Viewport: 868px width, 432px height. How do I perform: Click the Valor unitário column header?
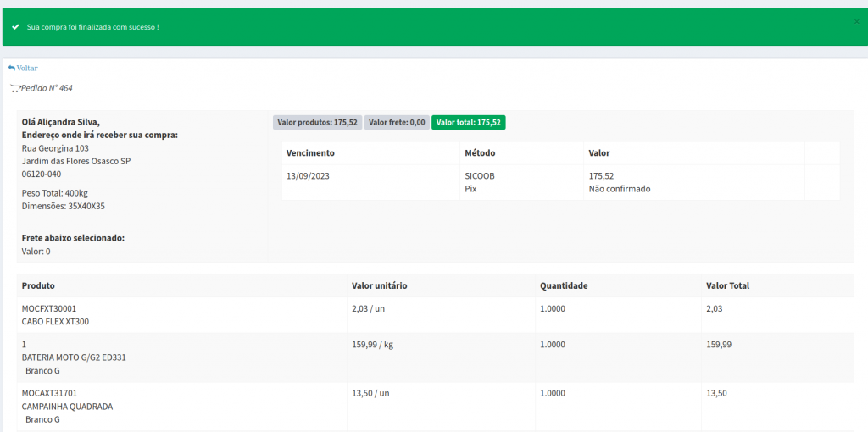coord(379,285)
